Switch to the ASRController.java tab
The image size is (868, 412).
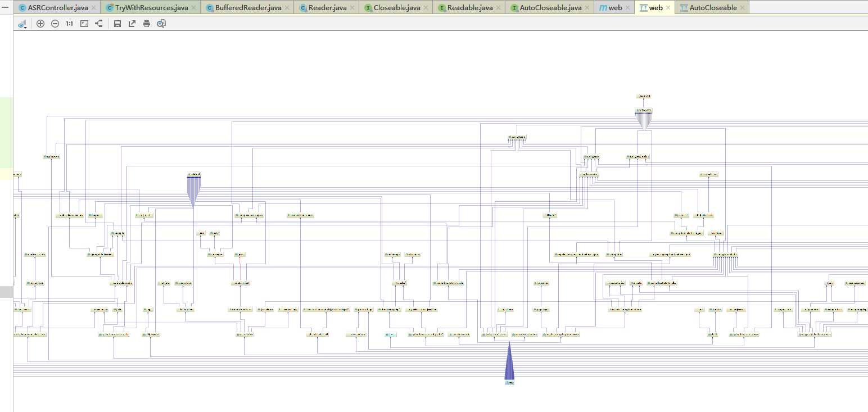pos(58,8)
